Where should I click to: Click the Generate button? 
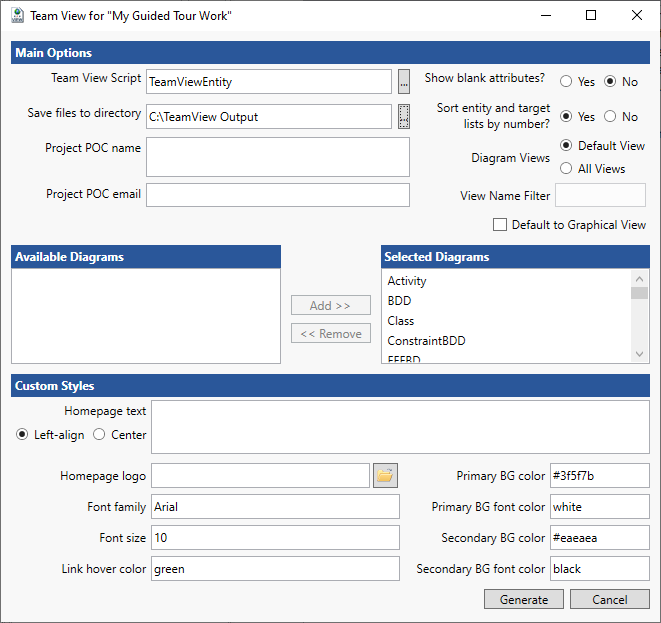coord(524,600)
